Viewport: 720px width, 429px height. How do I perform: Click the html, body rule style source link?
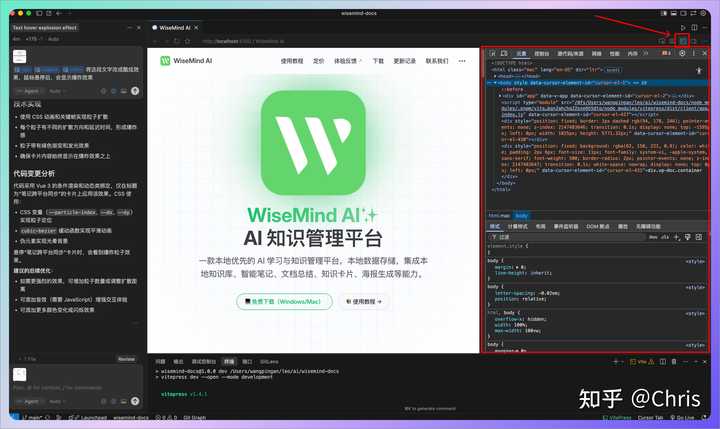point(695,314)
